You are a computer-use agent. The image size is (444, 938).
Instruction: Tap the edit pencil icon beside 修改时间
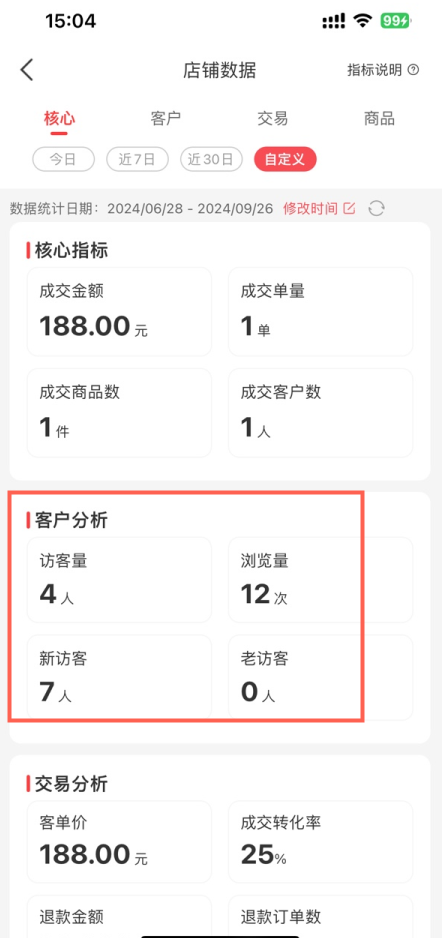coord(349,208)
